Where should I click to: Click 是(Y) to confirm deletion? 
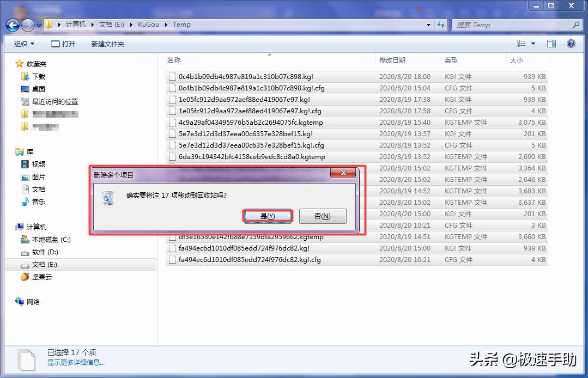tap(268, 216)
